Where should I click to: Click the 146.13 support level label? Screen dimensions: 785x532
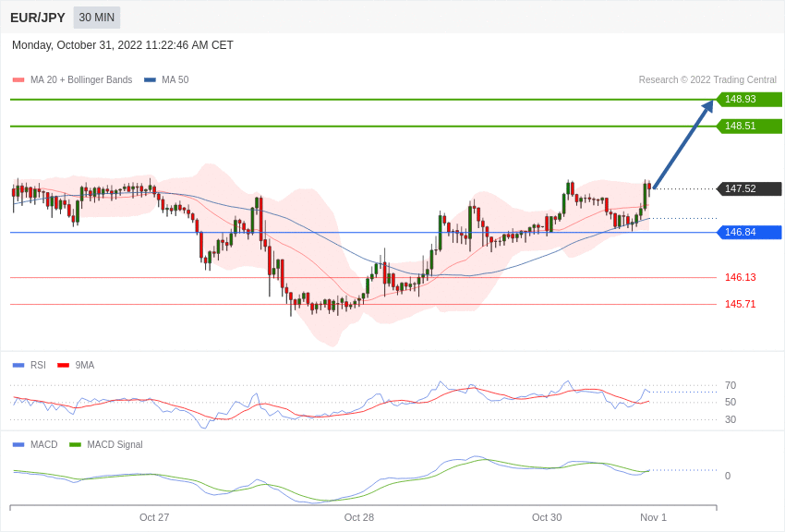click(x=741, y=277)
